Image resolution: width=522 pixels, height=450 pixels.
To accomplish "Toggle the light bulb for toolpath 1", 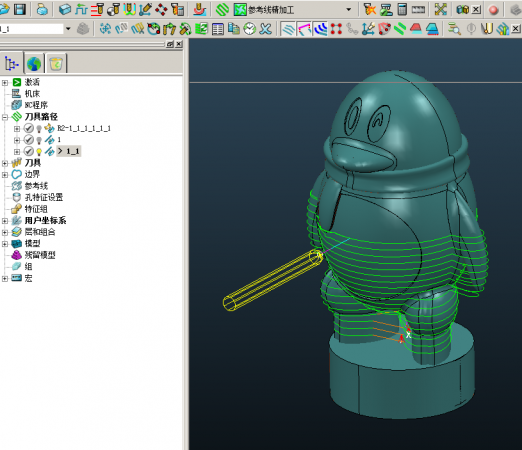I will point(39,140).
